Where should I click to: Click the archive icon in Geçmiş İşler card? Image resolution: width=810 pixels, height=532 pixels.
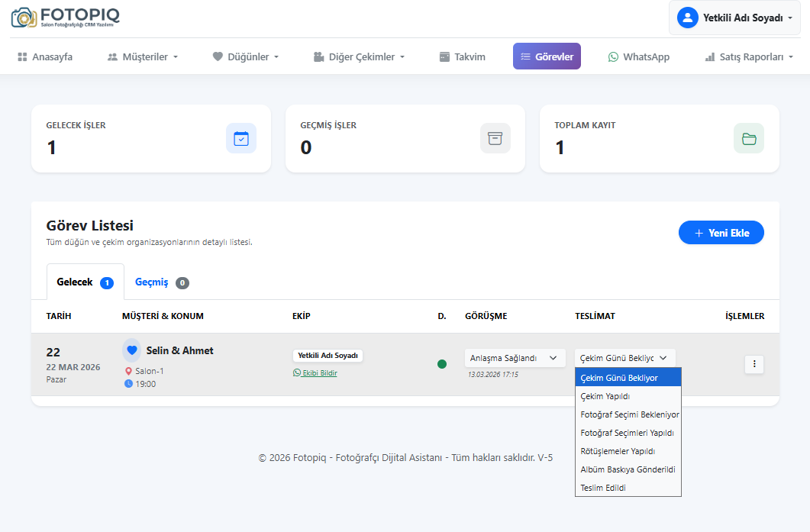495,138
